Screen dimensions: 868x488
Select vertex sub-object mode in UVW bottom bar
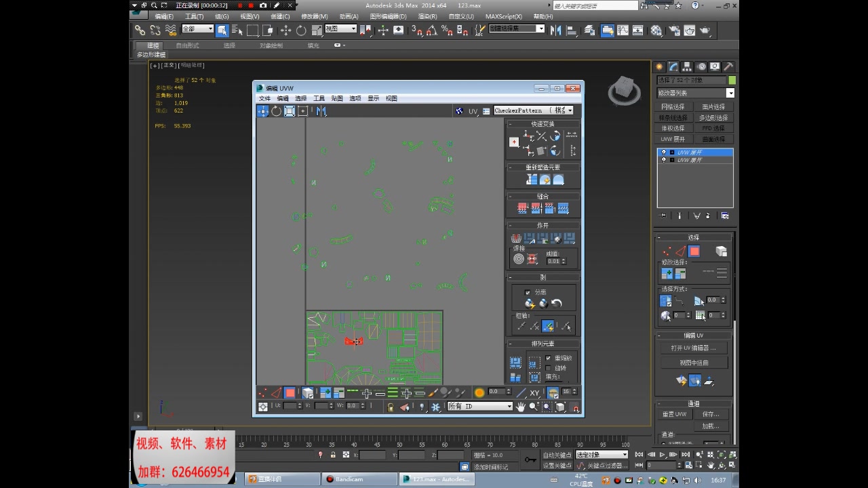coord(263,392)
